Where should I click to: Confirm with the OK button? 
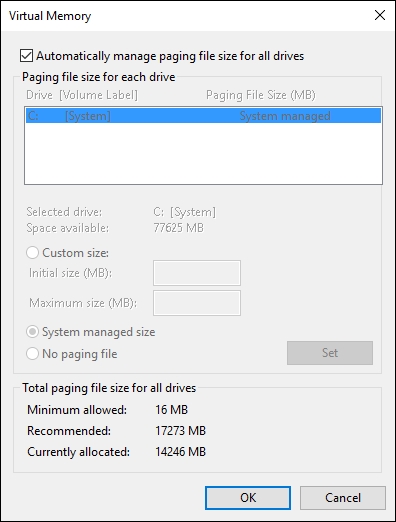pyautogui.click(x=248, y=498)
